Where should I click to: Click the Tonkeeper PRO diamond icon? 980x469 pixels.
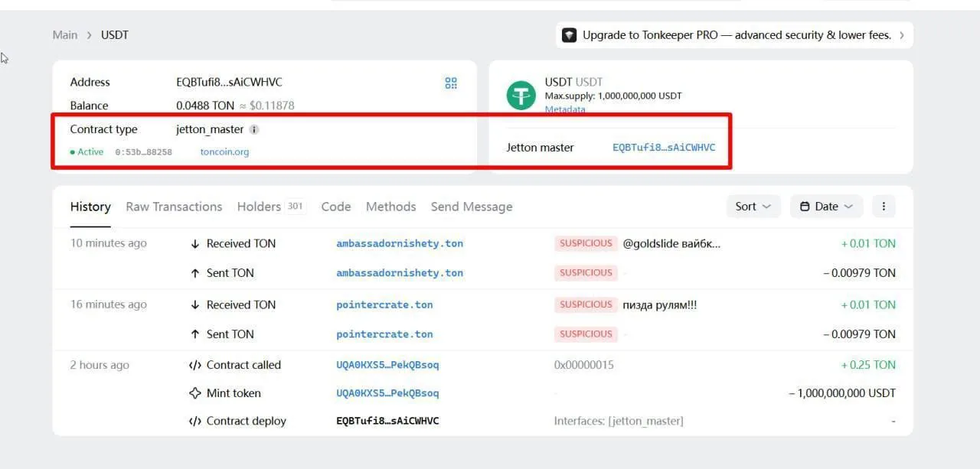tap(569, 35)
